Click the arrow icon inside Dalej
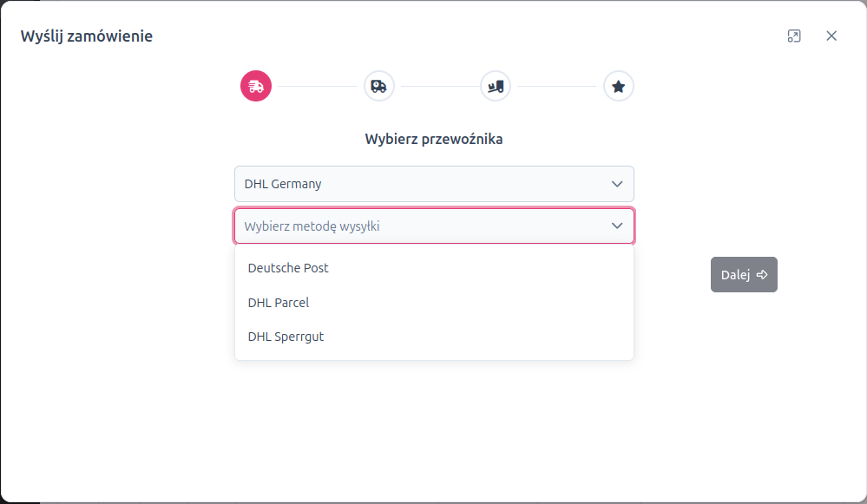Viewport: 867px width, 504px height. pos(762,275)
